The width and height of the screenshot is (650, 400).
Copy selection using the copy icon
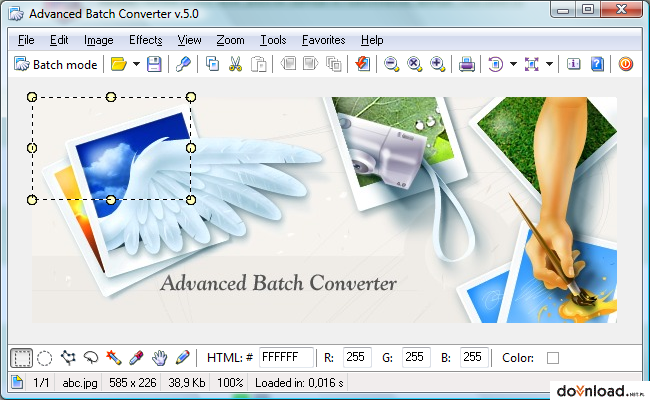pos(213,64)
